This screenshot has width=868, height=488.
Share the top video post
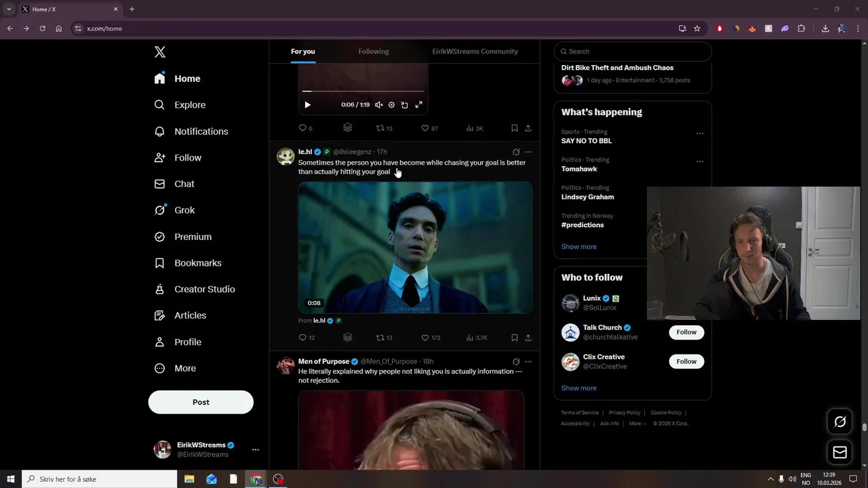pos(528,128)
